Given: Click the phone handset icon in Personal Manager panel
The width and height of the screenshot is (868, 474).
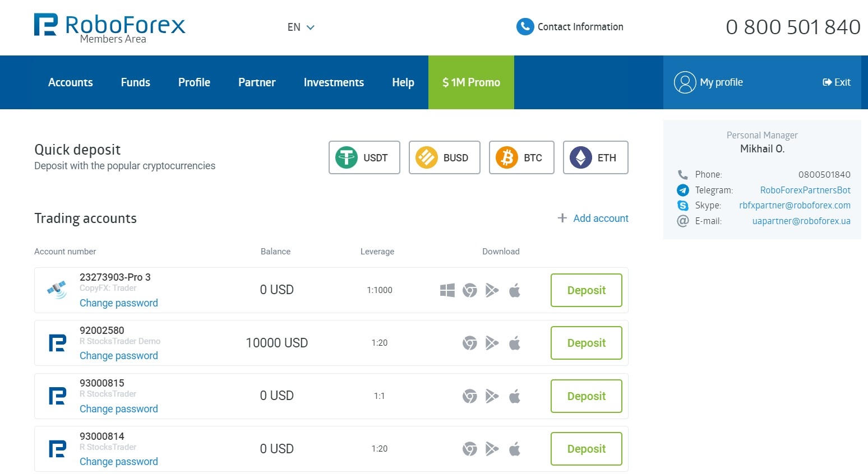Looking at the screenshot, I should point(683,174).
